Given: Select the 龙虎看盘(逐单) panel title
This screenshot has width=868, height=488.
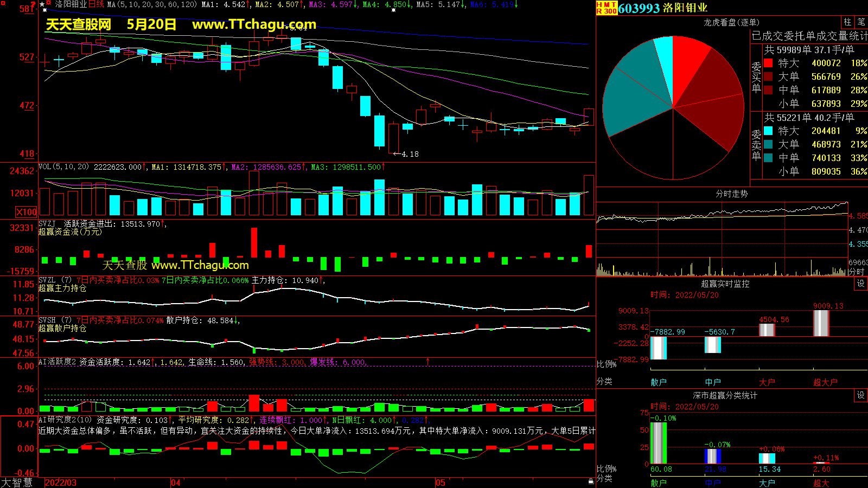Looking at the screenshot, I should pos(731,22).
